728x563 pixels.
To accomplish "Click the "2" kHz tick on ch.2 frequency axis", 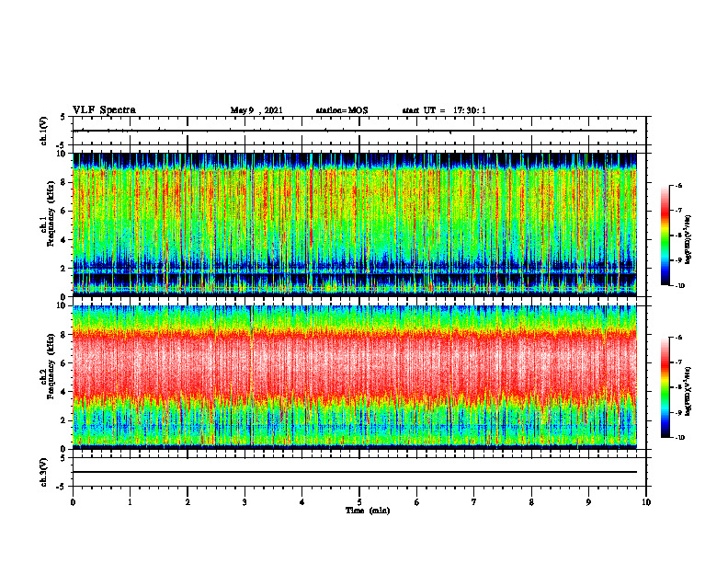I will pyautogui.click(x=64, y=420).
